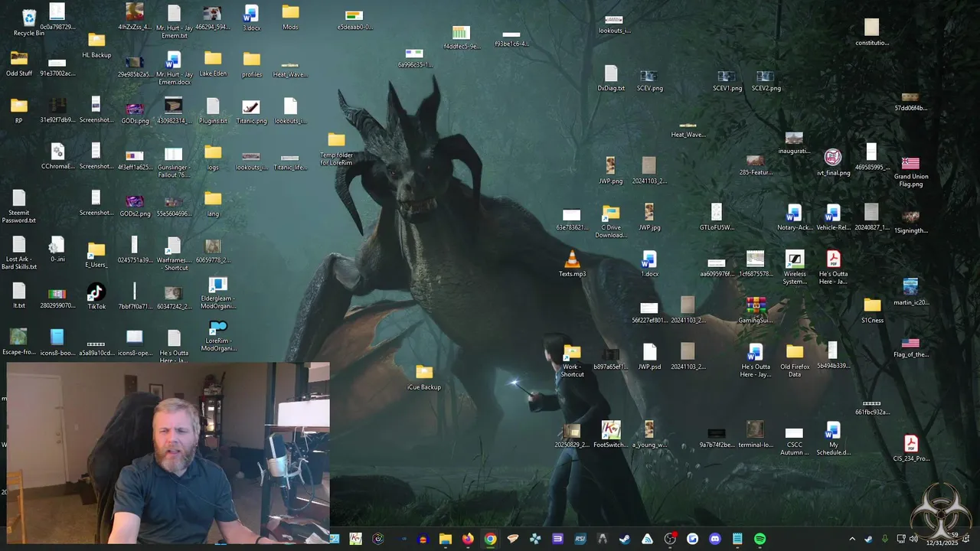Image resolution: width=980 pixels, height=551 pixels.
Task: Select the iCue Backup folder
Action: pos(424,377)
